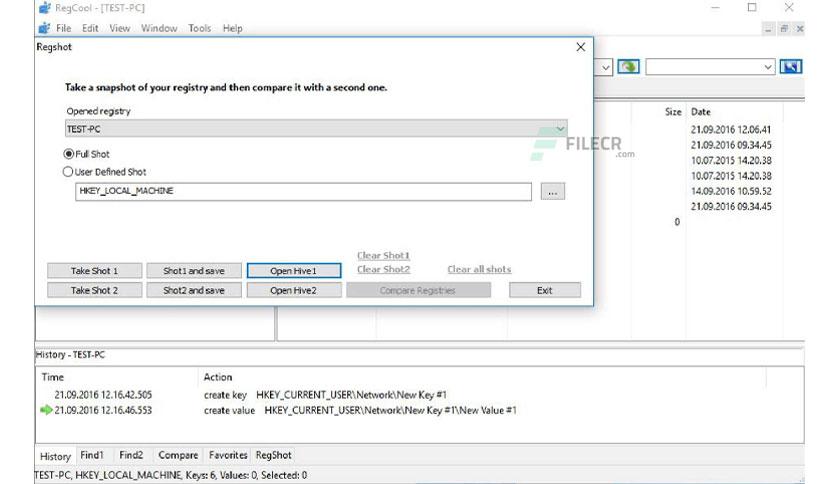Click the create key New Key #1 action text

pyautogui.click(x=325, y=395)
